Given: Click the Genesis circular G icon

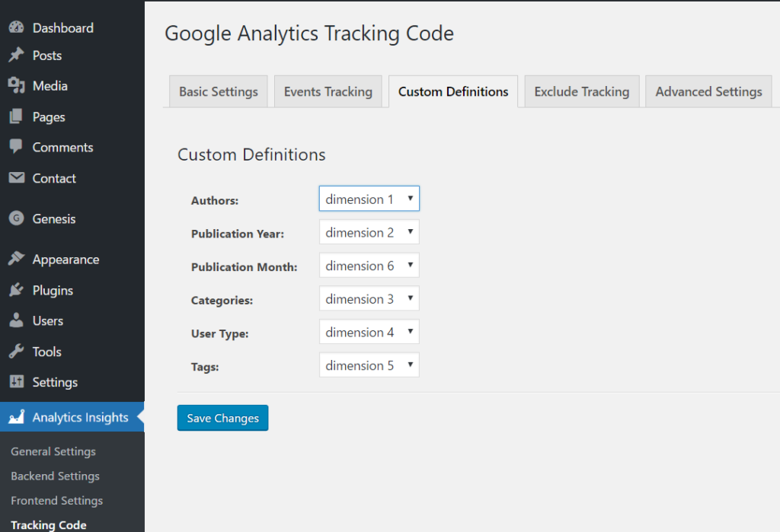Looking at the screenshot, I should (17, 218).
